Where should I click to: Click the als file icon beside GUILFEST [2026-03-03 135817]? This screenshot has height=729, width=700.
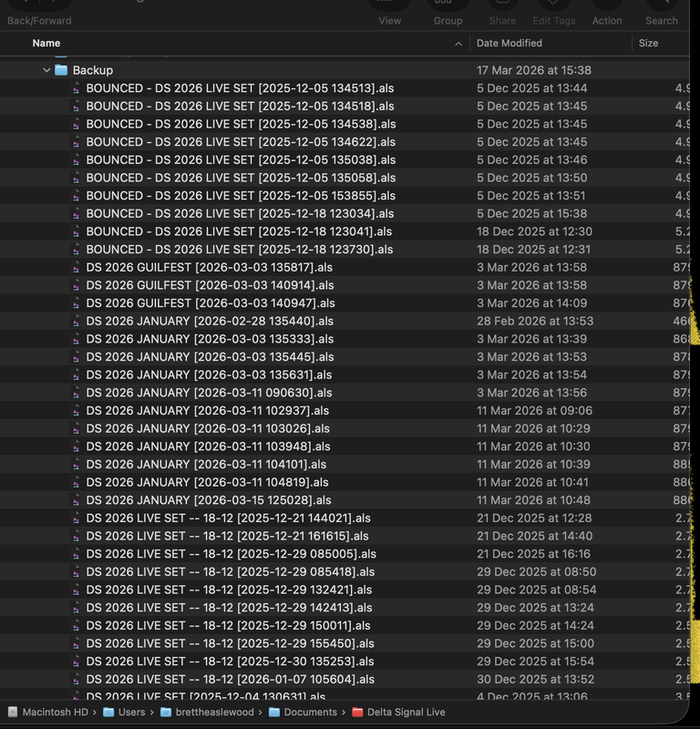tap(76, 267)
